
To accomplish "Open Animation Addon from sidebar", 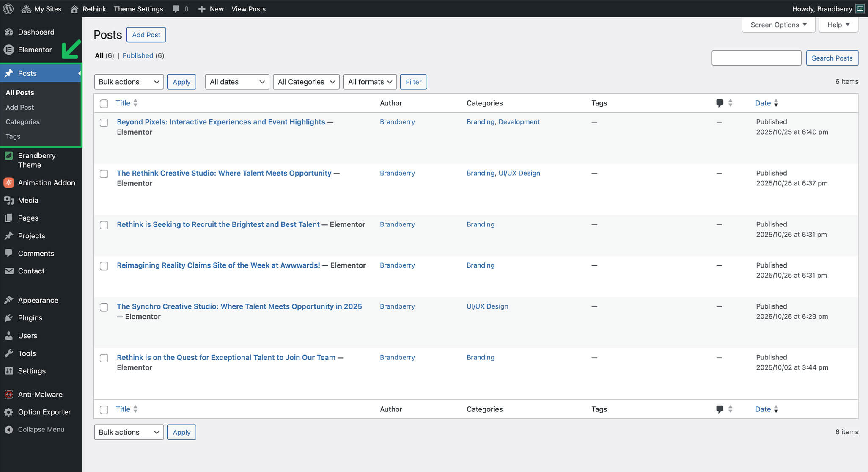I will pos(46,183).
